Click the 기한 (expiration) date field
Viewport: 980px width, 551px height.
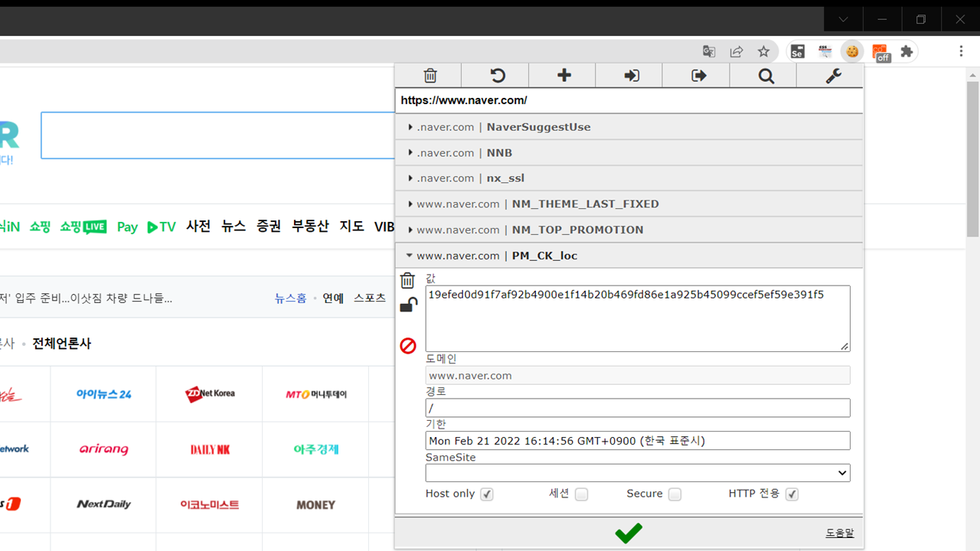[638, 441]
